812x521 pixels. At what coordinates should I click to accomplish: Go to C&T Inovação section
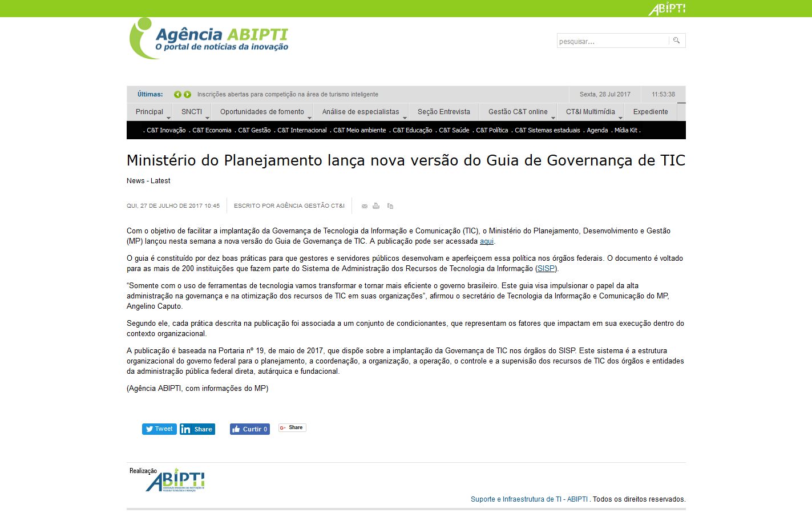(x=166, y=130)
